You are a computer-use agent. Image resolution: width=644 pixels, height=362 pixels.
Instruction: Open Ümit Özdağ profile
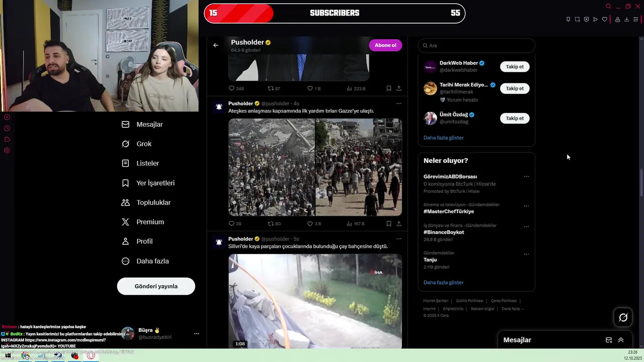tap(454, 115)
